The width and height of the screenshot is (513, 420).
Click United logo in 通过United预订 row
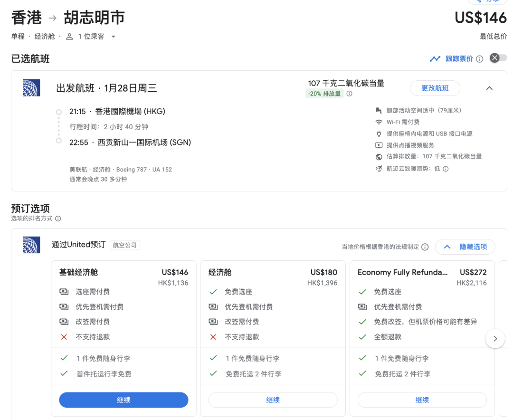point(31,245)
